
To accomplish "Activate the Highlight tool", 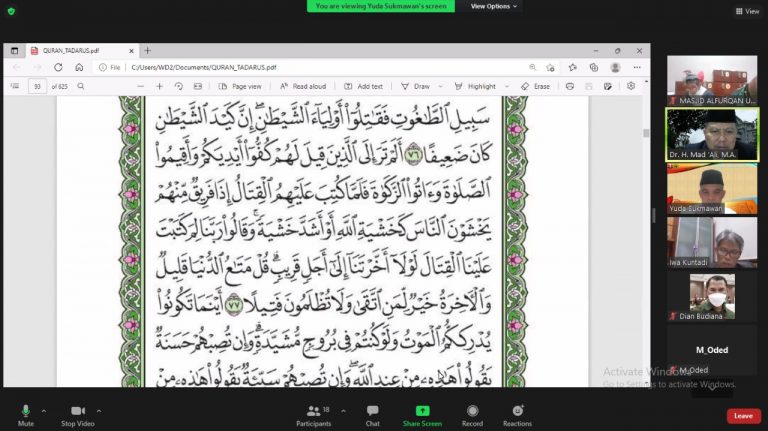I will [x=475, y=86].
